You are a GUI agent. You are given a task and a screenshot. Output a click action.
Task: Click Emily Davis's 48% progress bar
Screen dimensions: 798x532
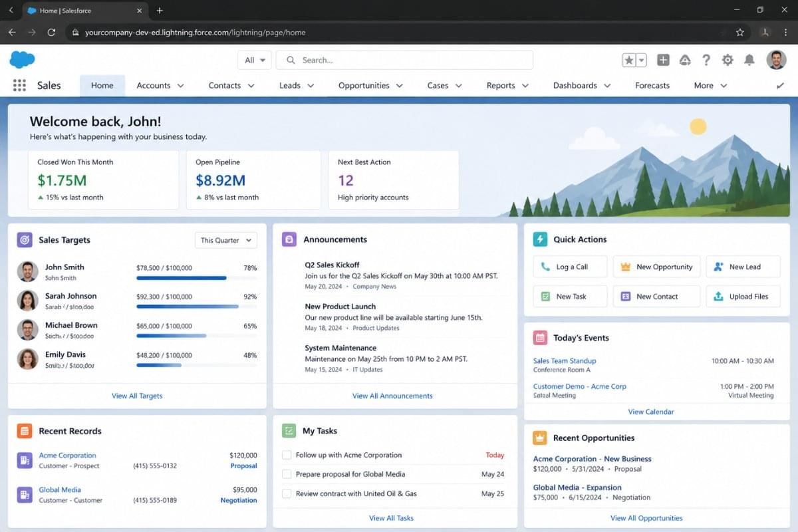click(x=196, y=365)
